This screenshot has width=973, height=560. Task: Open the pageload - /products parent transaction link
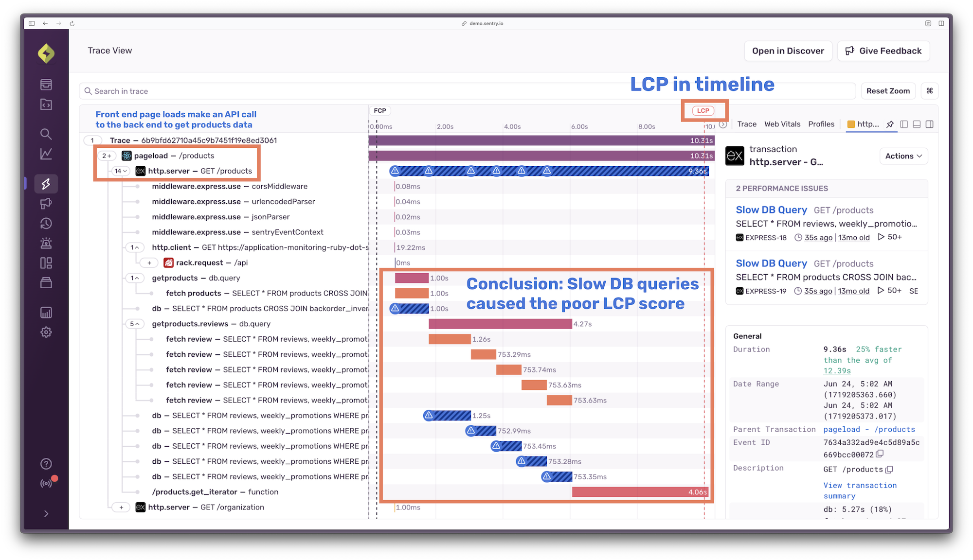869,429
